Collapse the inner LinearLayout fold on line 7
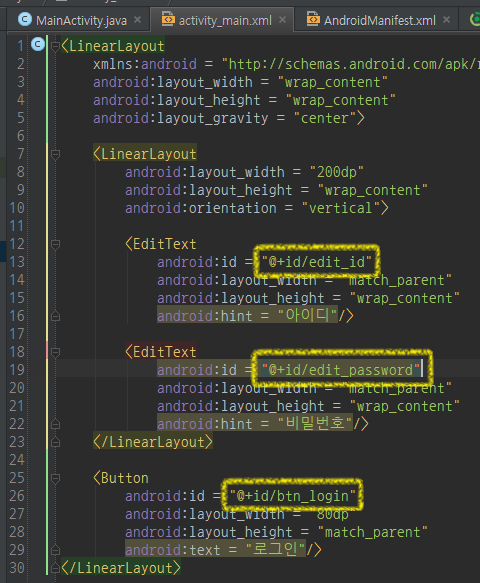 click(x=55, y=154)
